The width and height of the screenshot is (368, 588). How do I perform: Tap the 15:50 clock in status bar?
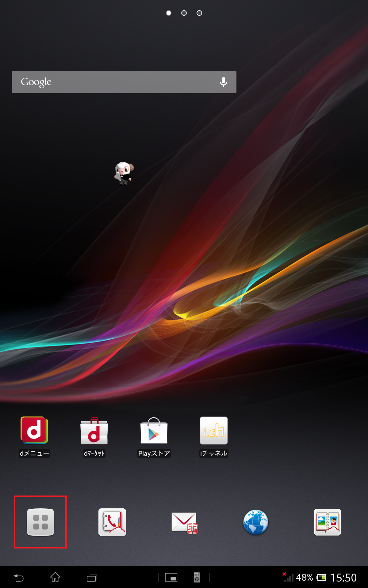click(343, 578)
